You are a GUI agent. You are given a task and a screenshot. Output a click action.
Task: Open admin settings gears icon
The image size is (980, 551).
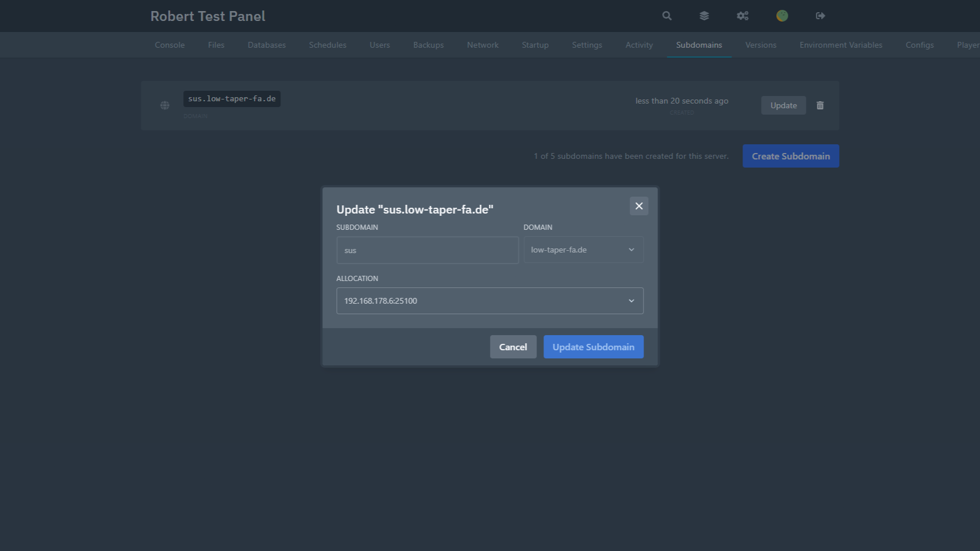(743, 16)
